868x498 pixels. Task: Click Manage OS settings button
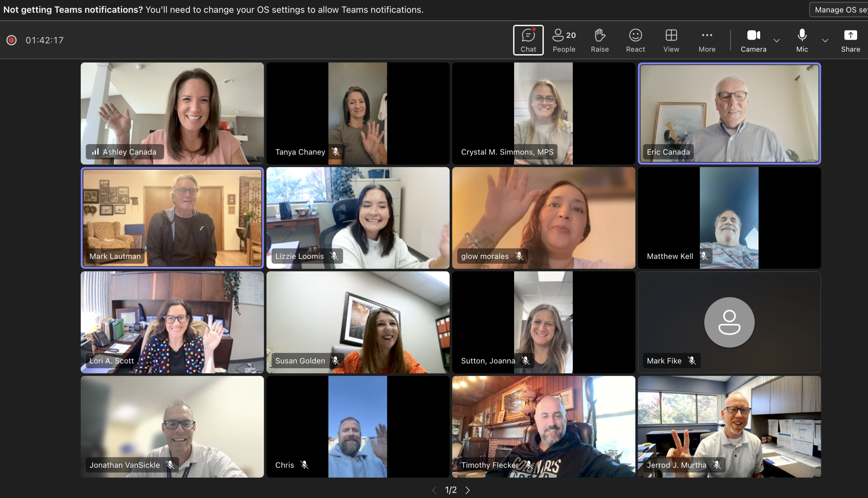pos(839,9)
